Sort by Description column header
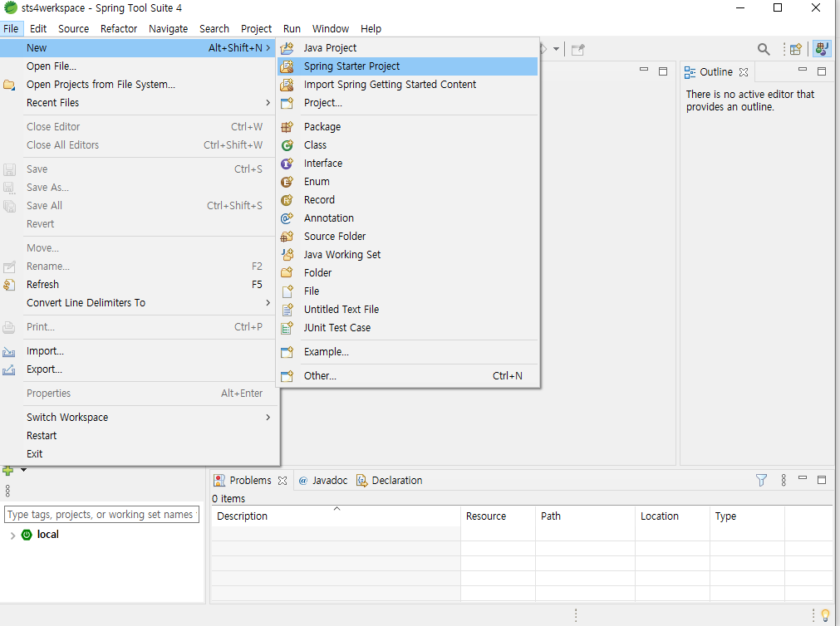 336,516
